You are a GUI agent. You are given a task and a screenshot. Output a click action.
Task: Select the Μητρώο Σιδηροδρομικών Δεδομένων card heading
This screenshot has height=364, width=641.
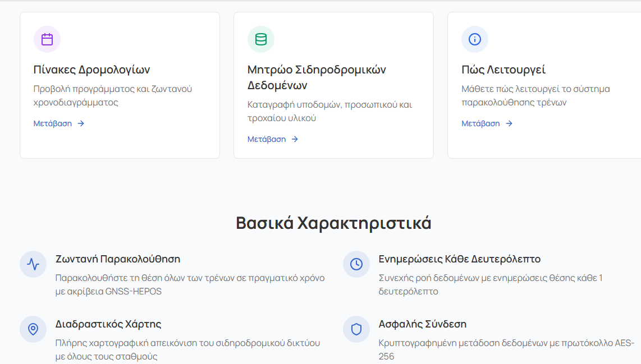pyautogui.click(x=317, y=77)
